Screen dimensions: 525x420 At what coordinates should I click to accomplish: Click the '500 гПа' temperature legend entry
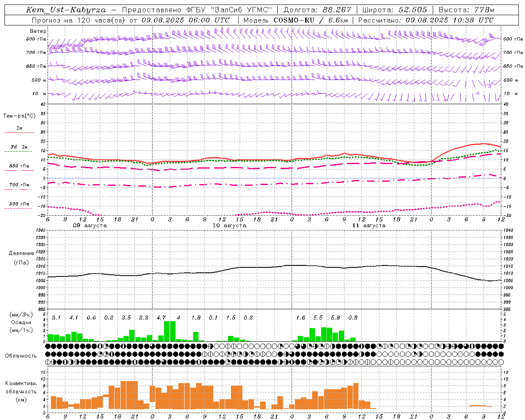pos(19,204)
